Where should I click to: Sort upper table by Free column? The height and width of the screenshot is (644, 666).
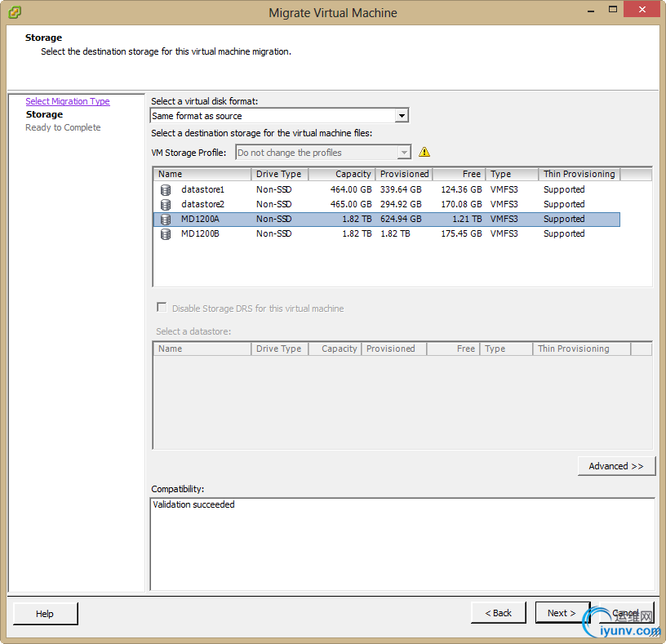[460, 174]
